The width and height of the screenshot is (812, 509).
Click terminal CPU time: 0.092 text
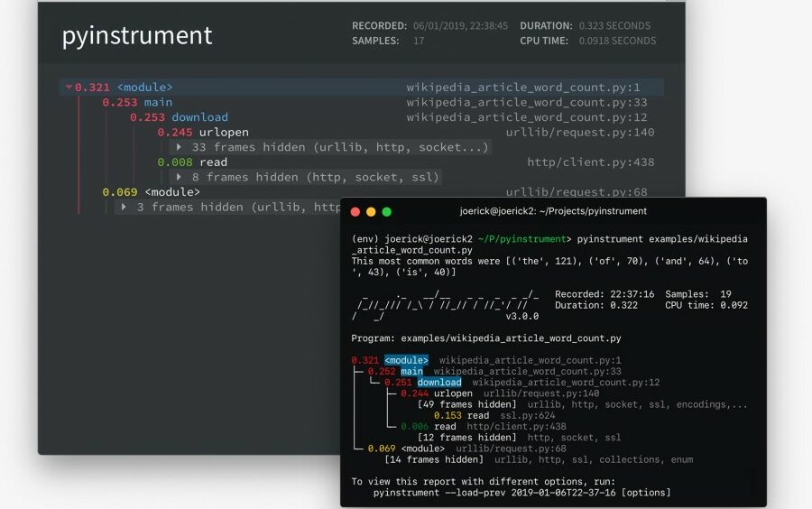click(x=706, y=305)
